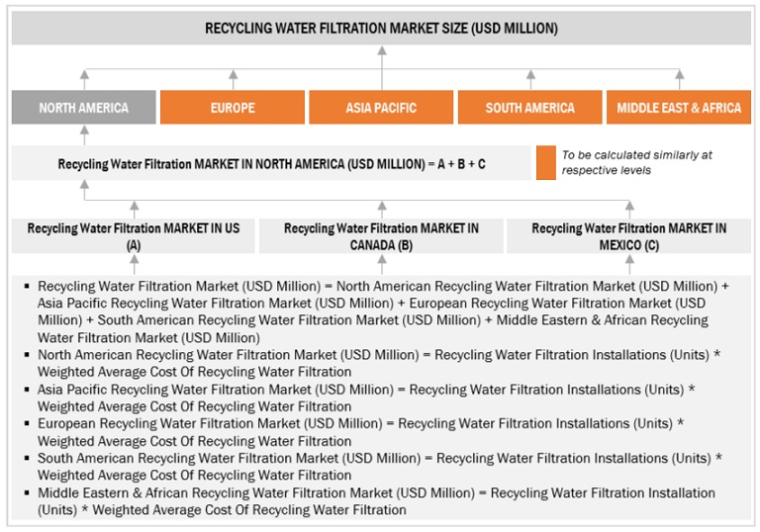Screen dimensions: 760x532
Task: Select the orange Europe region box
Action: 233,108
